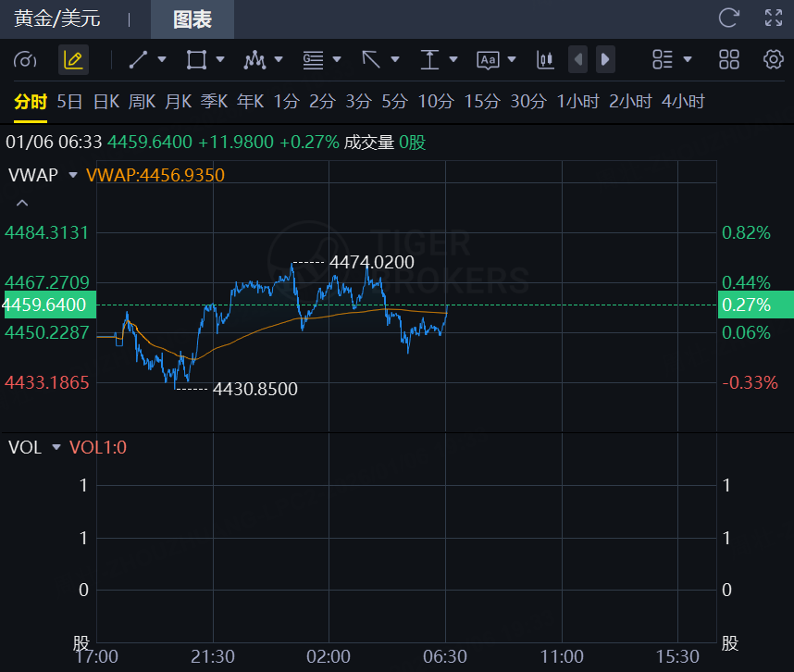The width and height of the screenshot is (794, 672).
Task: Click the 06:30 time axis label
Action: 445,657
